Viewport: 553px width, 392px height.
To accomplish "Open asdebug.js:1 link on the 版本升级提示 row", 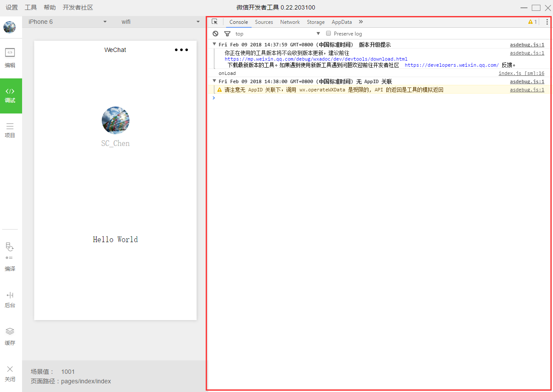I will (x=527, y=45).
